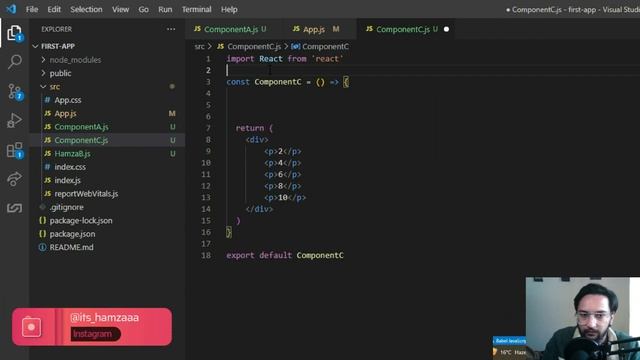Open Explorer more actions ellipsis

pos(171,29)
